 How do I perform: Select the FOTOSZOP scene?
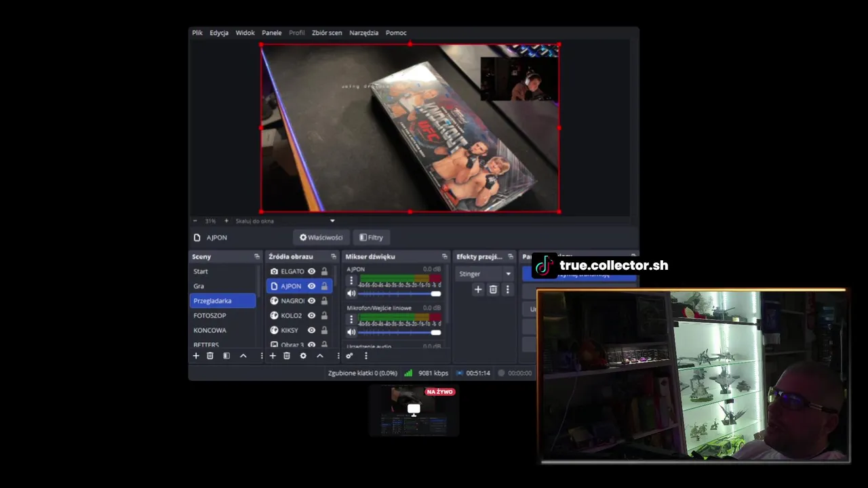coord(223,315)
